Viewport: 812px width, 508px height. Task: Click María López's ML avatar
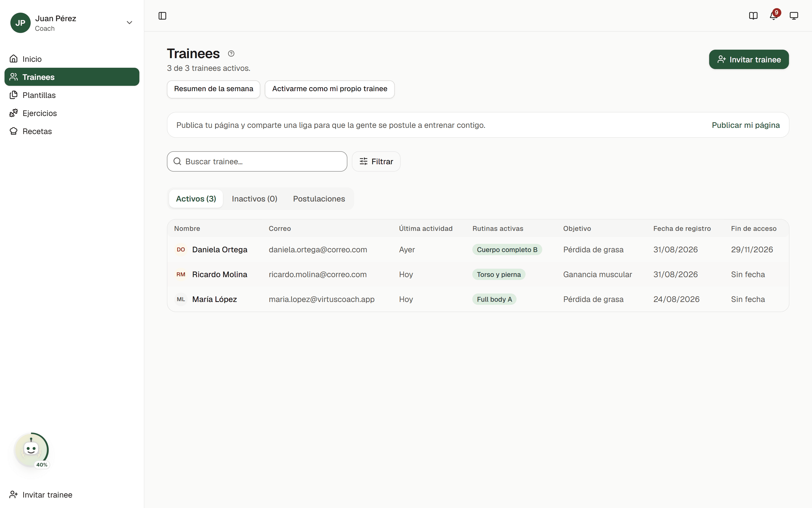[x=181, y=299]
